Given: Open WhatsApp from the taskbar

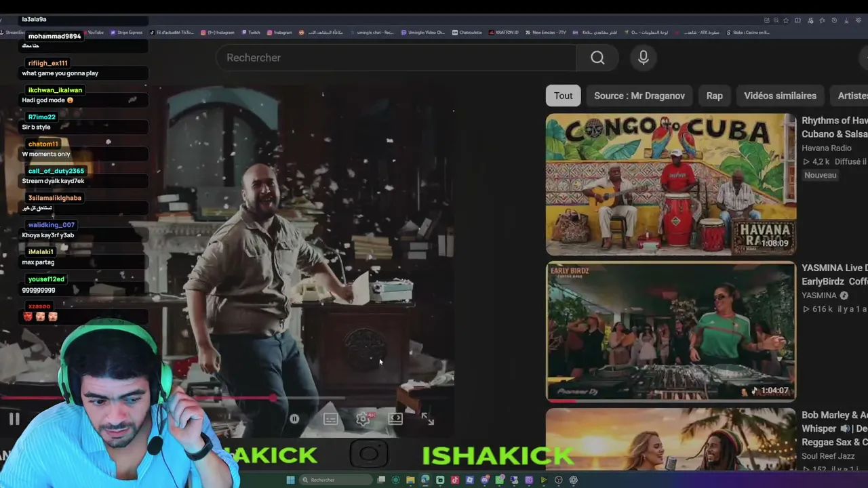Looking at the screenshot, I should coord(500,480).
